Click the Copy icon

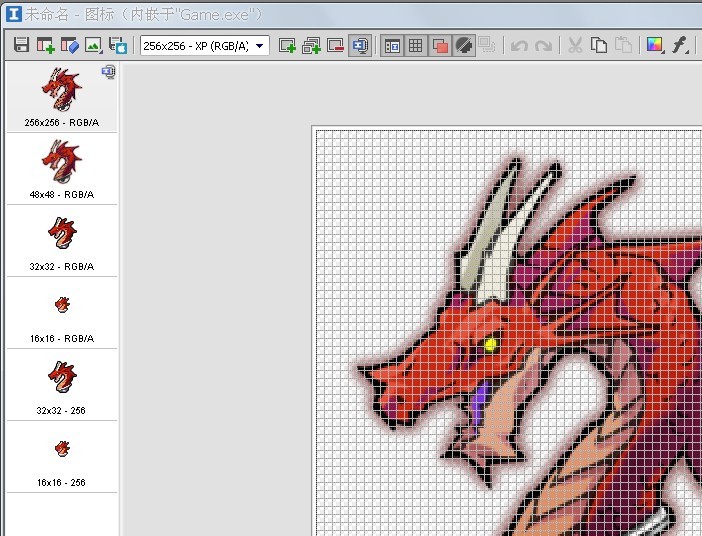599,45
